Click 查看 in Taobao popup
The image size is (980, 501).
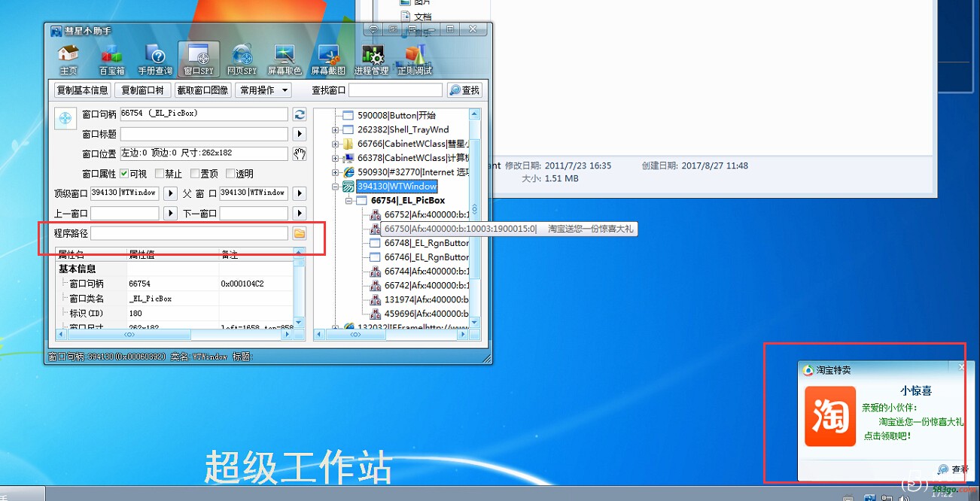[x=954, y=469]
